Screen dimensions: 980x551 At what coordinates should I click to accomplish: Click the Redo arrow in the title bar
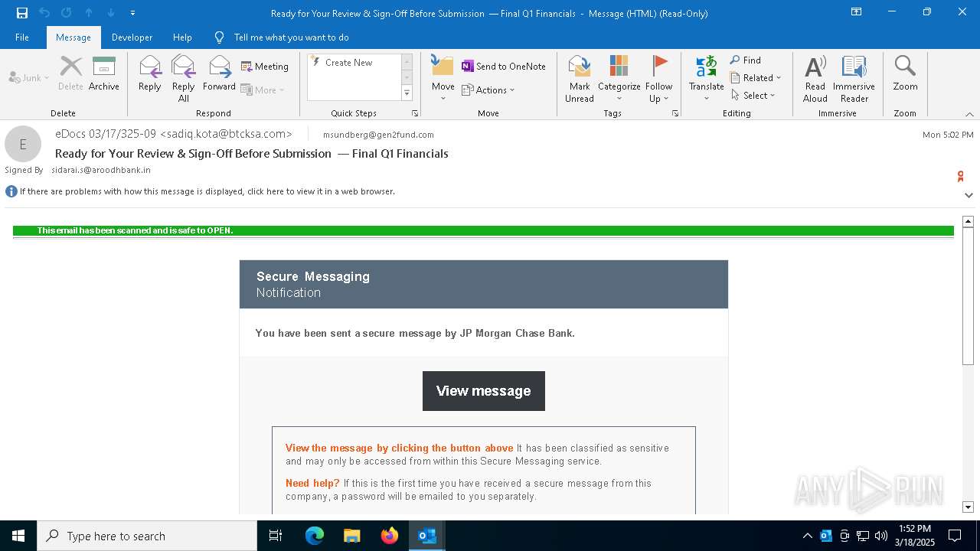pos(67,13)
